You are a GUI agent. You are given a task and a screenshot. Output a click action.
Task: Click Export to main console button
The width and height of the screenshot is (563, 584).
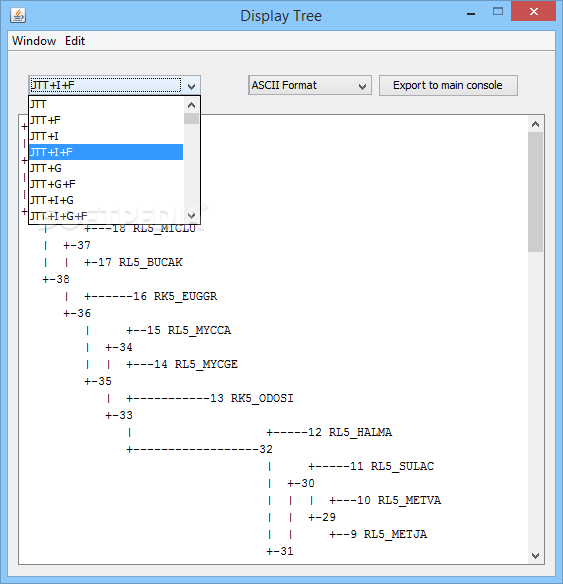(x=448, y=85)
